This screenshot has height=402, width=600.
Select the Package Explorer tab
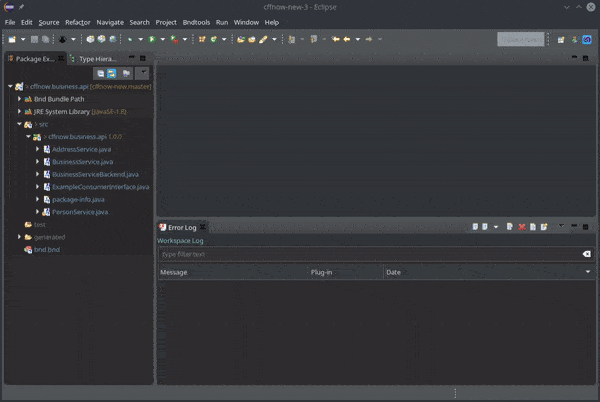pyautogui.click(x=35, y=59)
